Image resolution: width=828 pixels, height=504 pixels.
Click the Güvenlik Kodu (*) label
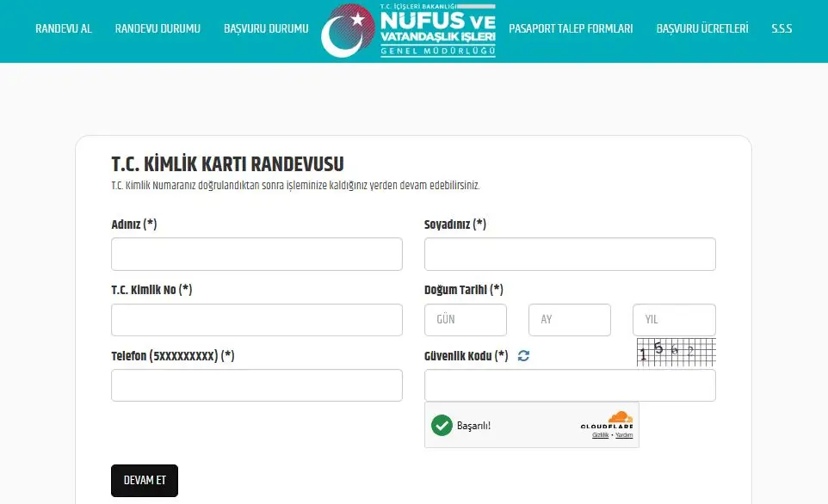[467, 356]
